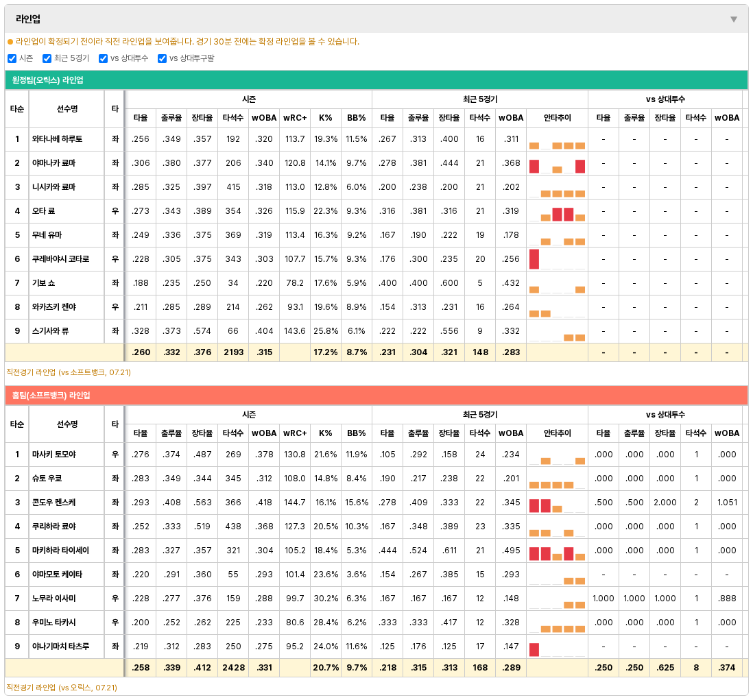The width and height of the screenshot is (753, 700).
Task: Select player name 마사키 토모야
Action: [53, 454]
